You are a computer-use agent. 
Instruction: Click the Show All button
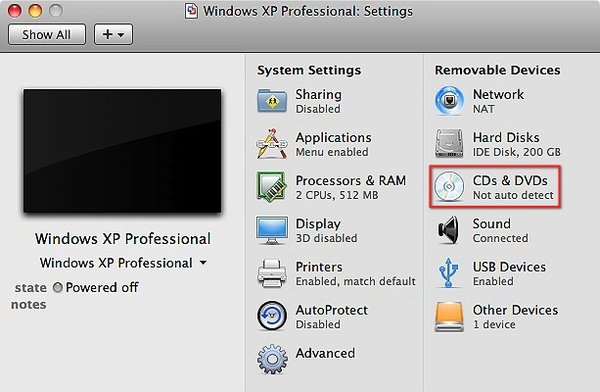(47, 34)
